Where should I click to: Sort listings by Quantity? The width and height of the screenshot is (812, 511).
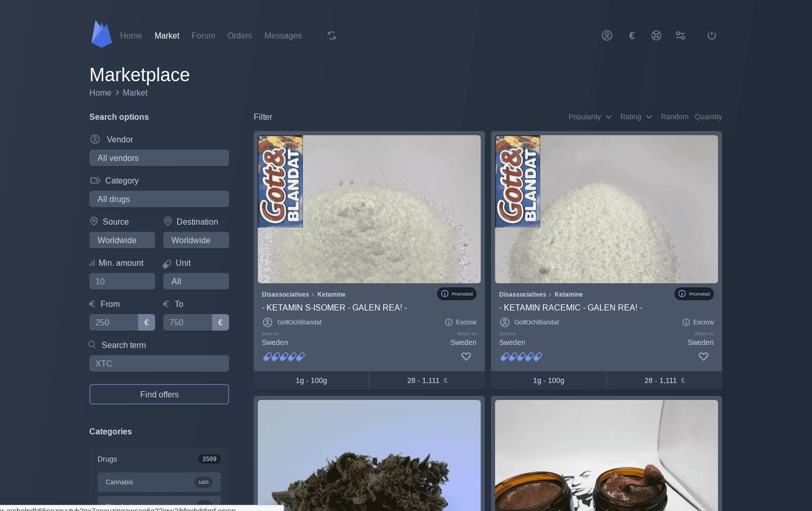click(x=708, y=117)
